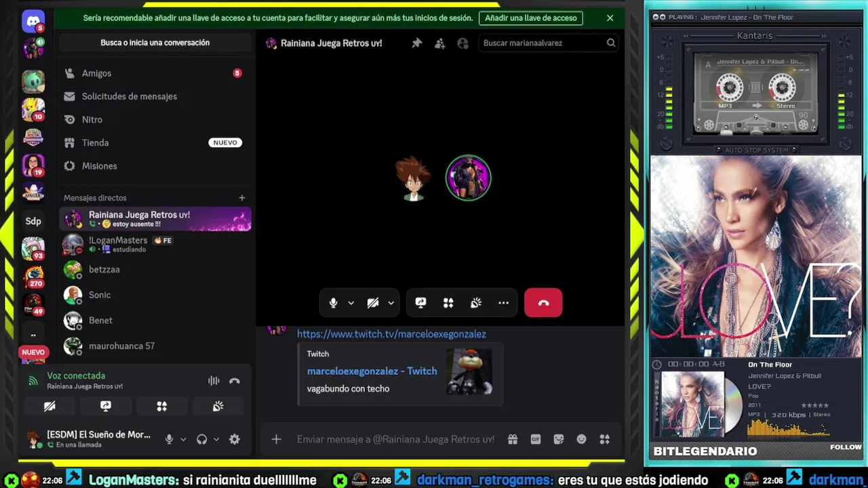Screen dimensions: 868x488
Task: Dismiss the passkey banner X
Action: tap(610, 18)
